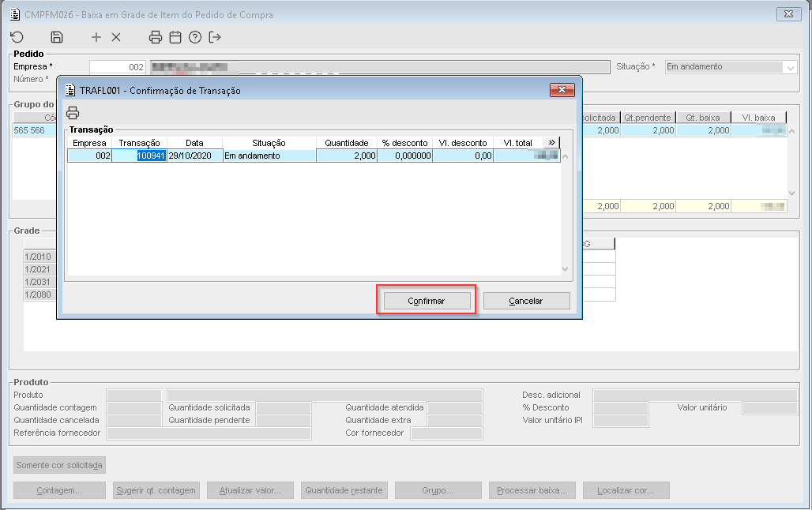812x510 pixels.
Task: Click the Quantidade atendida field
Action: pos(455,408)
